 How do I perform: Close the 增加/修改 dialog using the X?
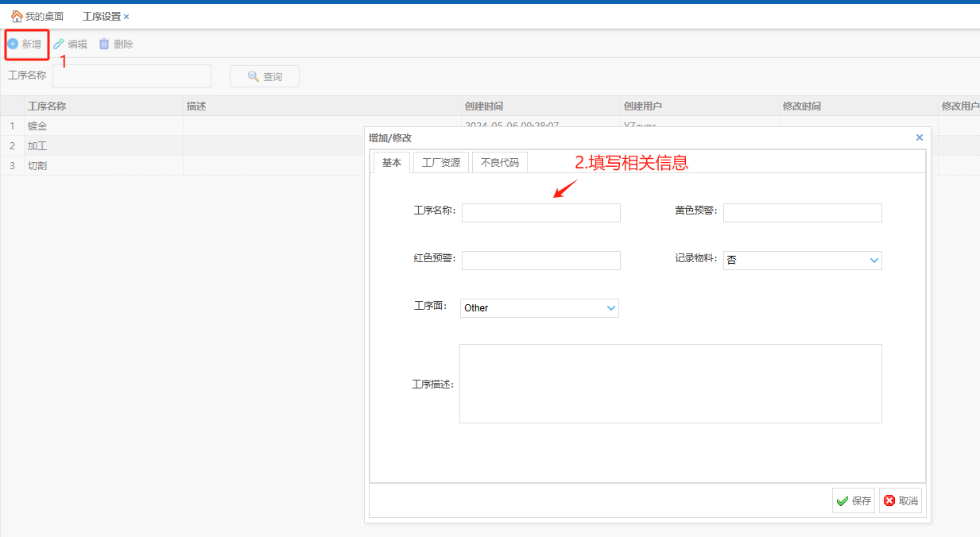click(x=920, y=137)
